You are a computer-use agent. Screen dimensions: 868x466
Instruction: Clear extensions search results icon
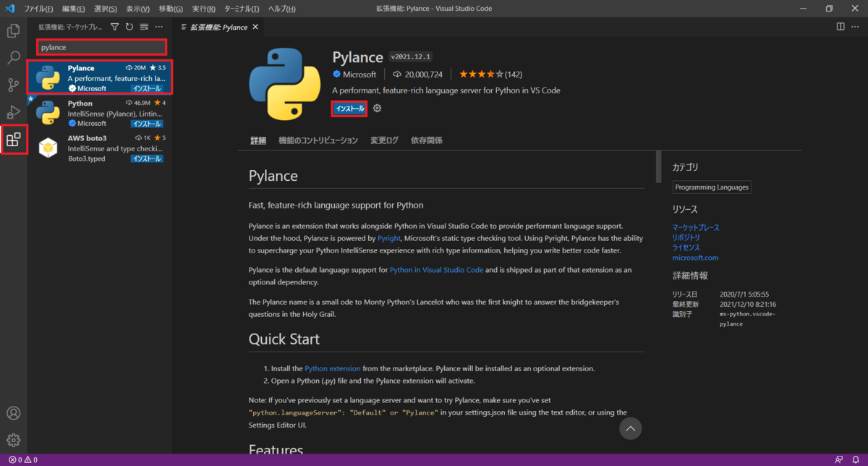[144, 27]
